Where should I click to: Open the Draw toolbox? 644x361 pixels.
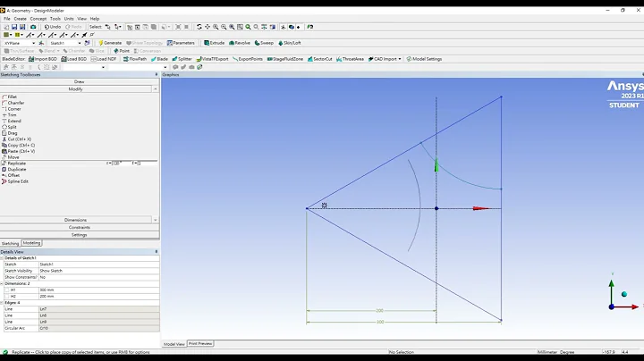point(80,81)
